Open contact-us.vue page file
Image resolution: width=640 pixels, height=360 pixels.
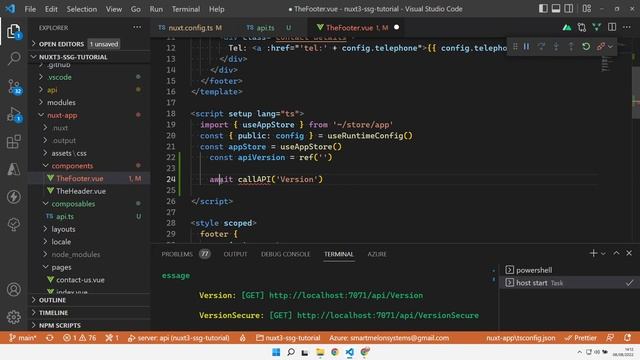click(89, 280)
